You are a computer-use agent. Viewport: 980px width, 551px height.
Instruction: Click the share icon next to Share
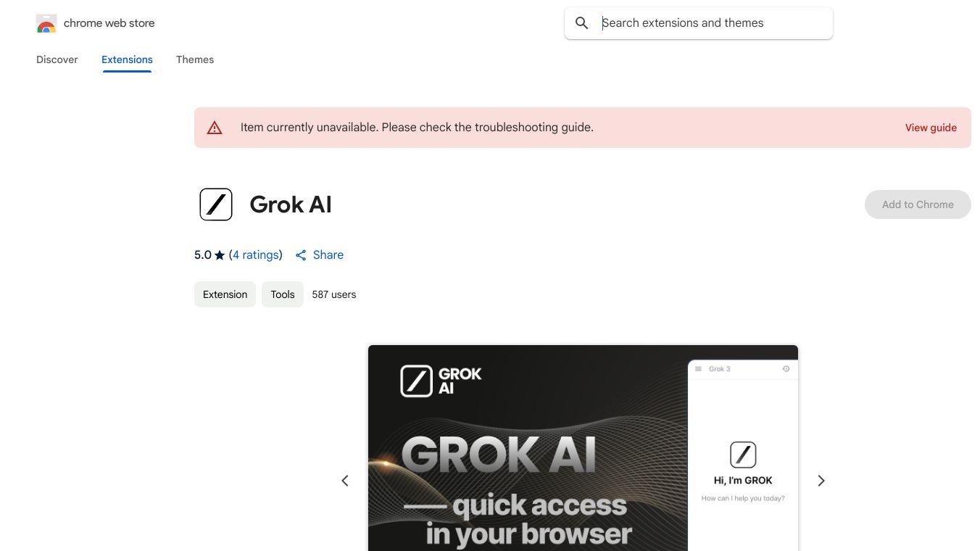pyautogui.click(x=301, y=255)
